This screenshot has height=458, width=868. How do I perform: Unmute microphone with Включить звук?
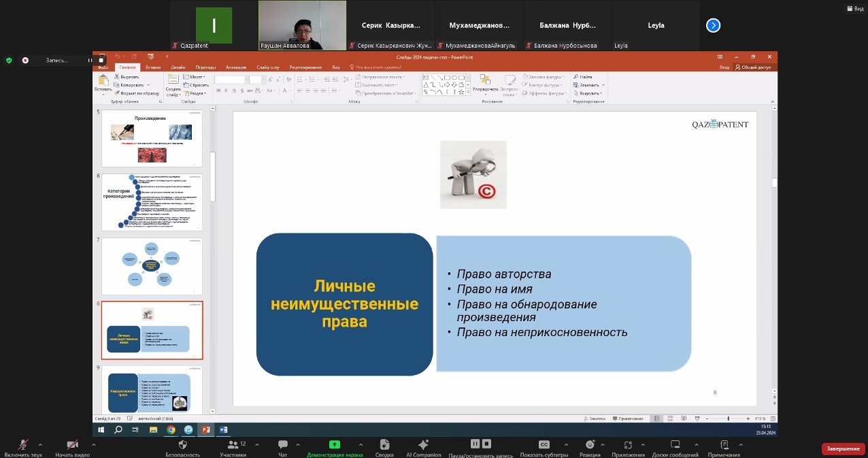[x=22, y=445]
